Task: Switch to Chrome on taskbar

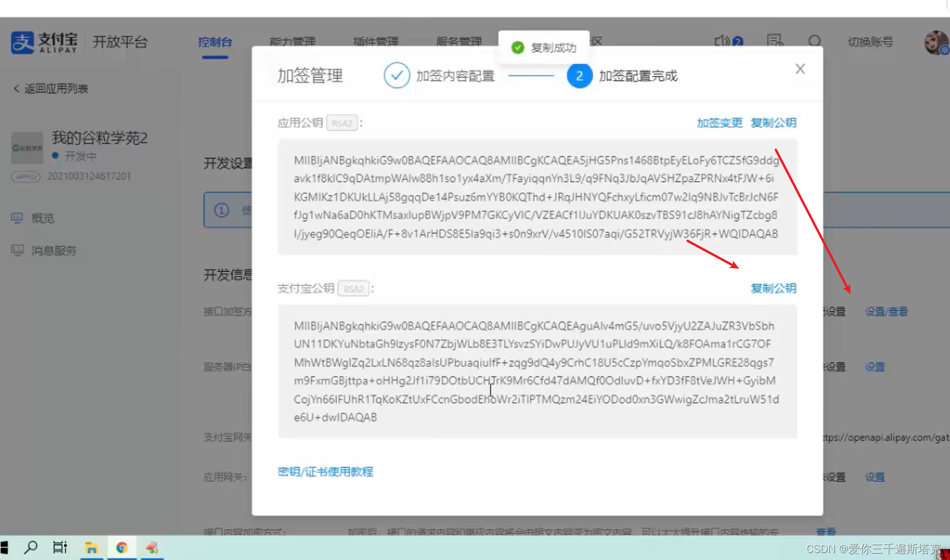Action: 122,548
